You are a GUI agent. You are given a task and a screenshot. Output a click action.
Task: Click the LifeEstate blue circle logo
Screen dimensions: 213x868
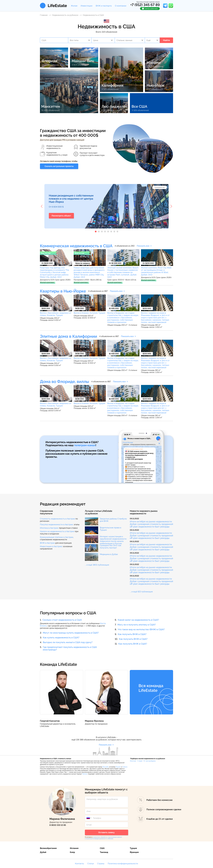(x=43, y=5)
